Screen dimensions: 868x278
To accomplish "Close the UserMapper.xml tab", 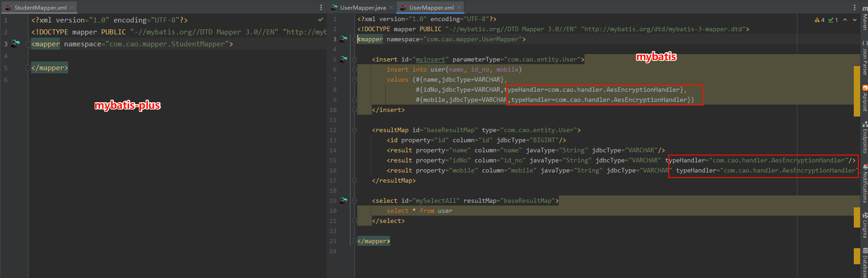I will (x=459, y=7).
